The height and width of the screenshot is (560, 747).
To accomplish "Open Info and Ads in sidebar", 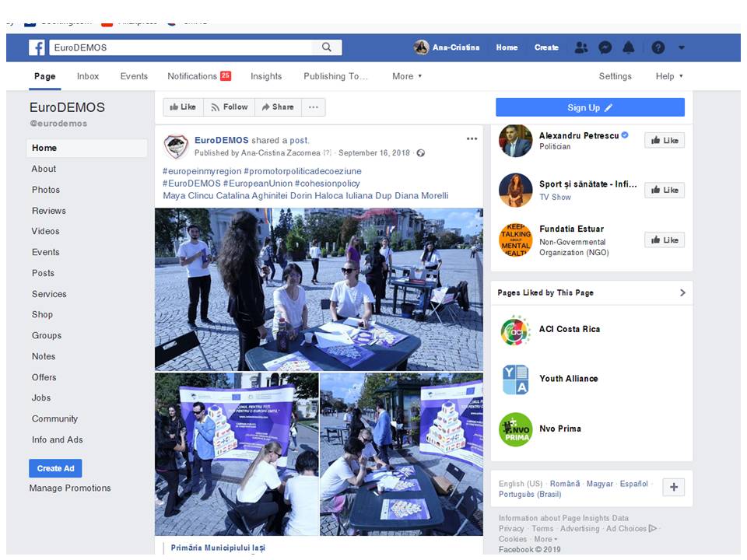I will pyautogui.click(x=57, y=440).
